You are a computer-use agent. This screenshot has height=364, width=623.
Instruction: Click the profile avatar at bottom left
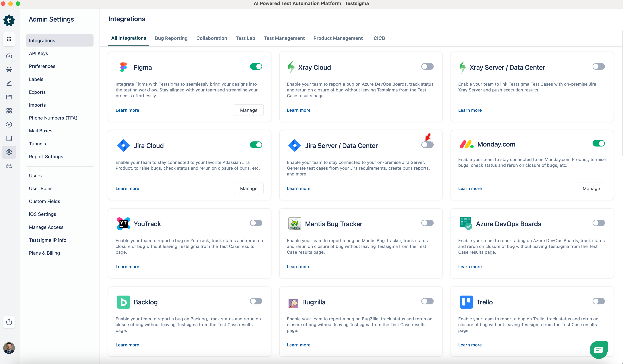[x=9, y=348]
